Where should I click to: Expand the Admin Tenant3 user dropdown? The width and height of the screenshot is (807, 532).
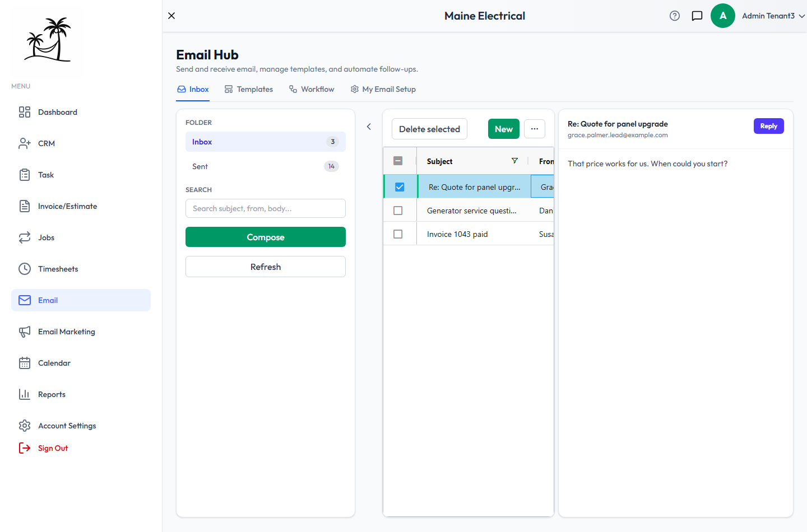tap(773, 16)
